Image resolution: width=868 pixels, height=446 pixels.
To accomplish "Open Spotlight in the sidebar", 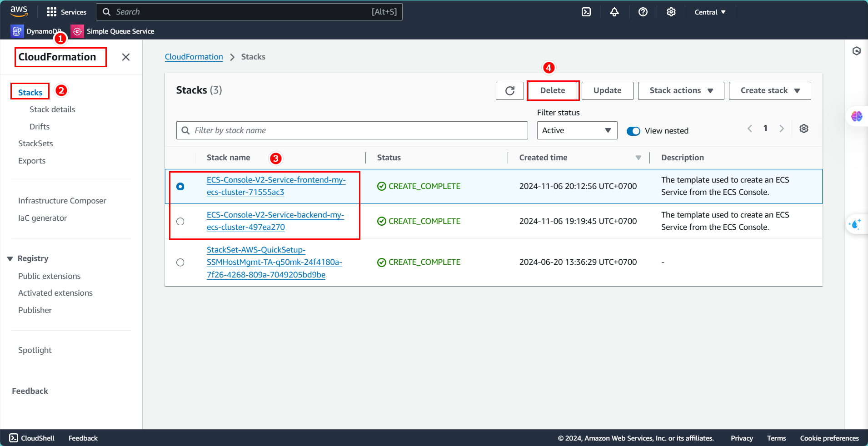I will (x=35, y=350).
